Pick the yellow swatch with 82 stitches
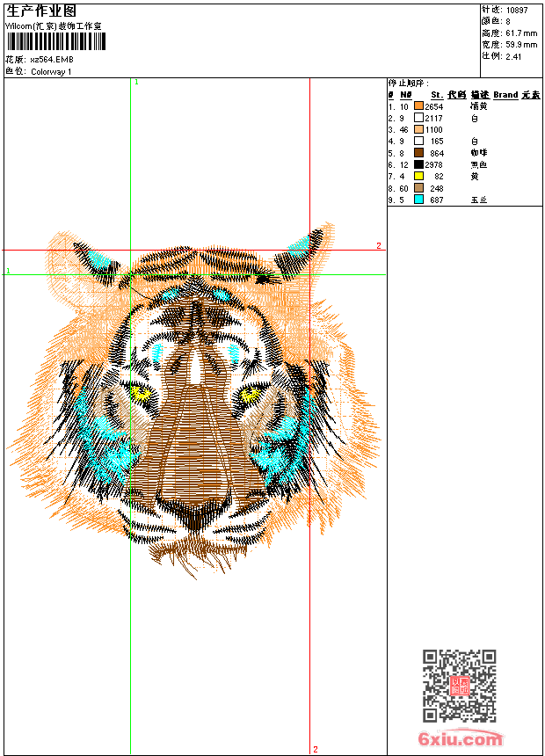The width and height of the screenshot is (545, 756). tap(418, 176)
